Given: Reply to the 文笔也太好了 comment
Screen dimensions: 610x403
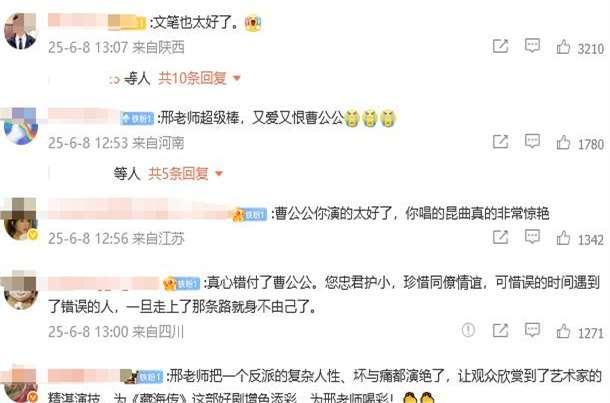Looking at the screenshot, I should pos(532,46).
